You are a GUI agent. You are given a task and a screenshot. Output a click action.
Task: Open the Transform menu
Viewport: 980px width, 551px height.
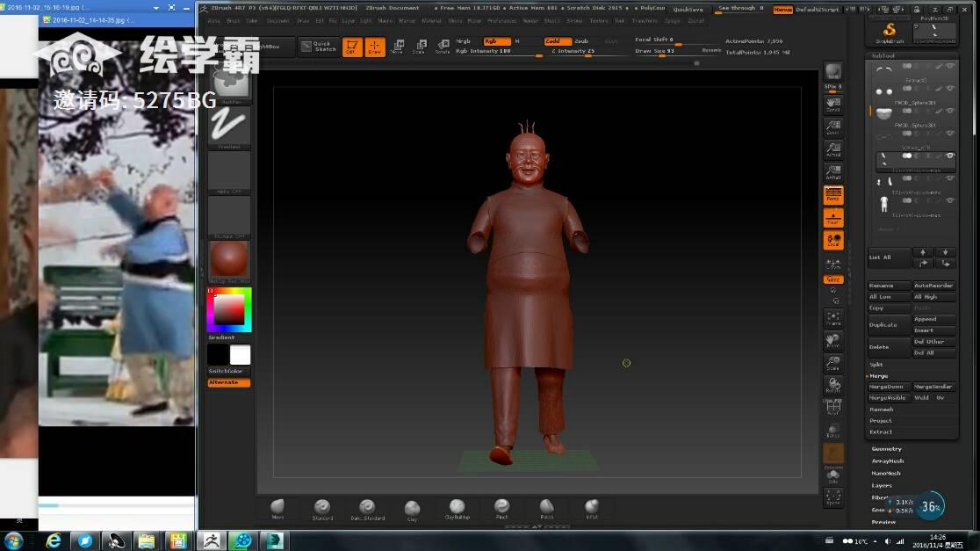(645, 20)
